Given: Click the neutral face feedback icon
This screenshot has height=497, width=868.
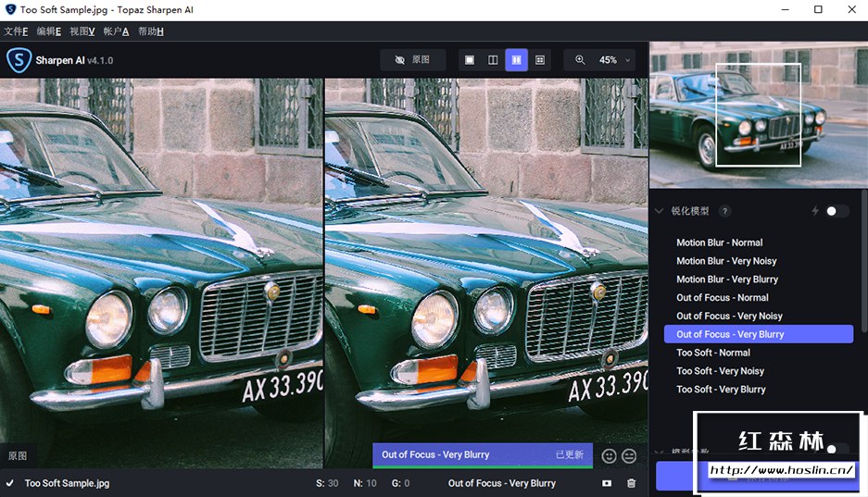Looking at the screenshot, I should 629,455.
